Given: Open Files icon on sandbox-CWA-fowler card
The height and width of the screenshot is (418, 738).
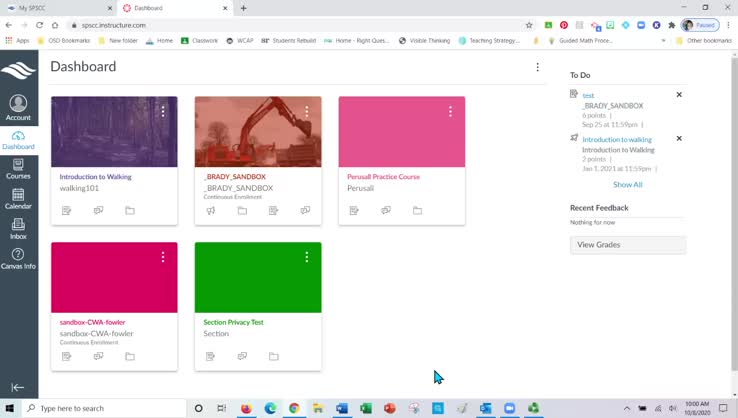Looking at the screenshot, I should point(130,356).
